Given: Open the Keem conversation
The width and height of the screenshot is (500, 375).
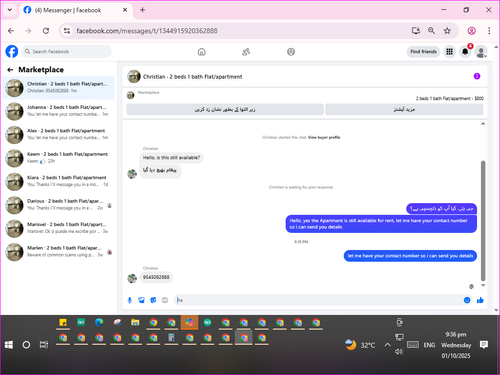Looking at the screenshot, I should click(x=59, y=158).
